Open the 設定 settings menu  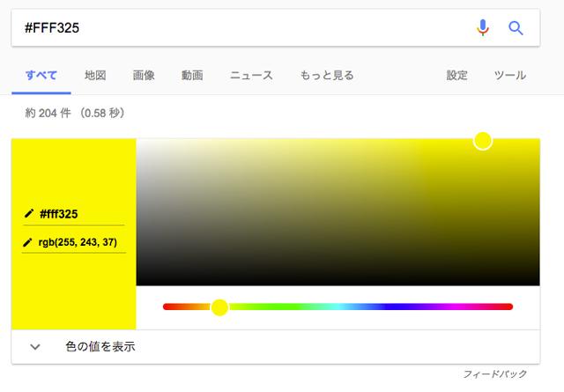click(457, 75)
